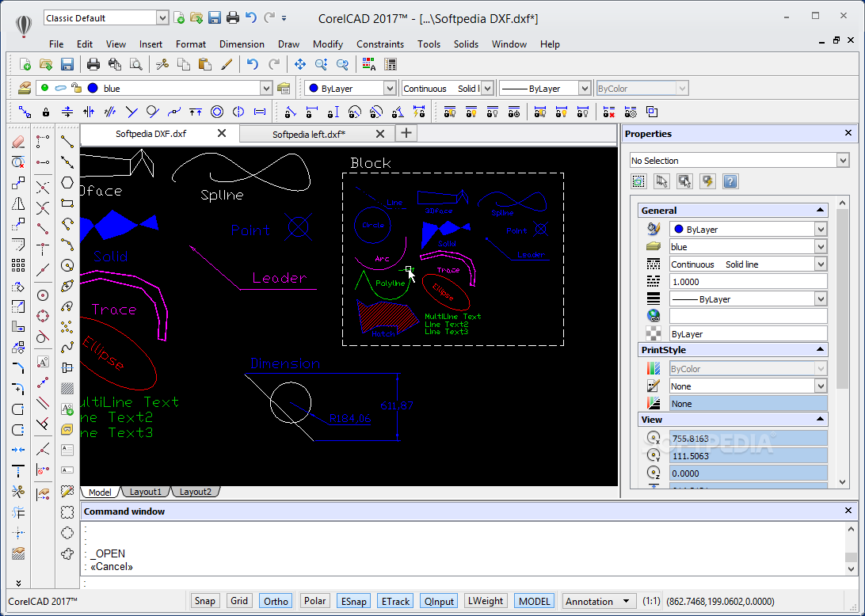Toggle ETrack in status bar
Viewport: 865px width, 616px height.
tap(395, 601)
